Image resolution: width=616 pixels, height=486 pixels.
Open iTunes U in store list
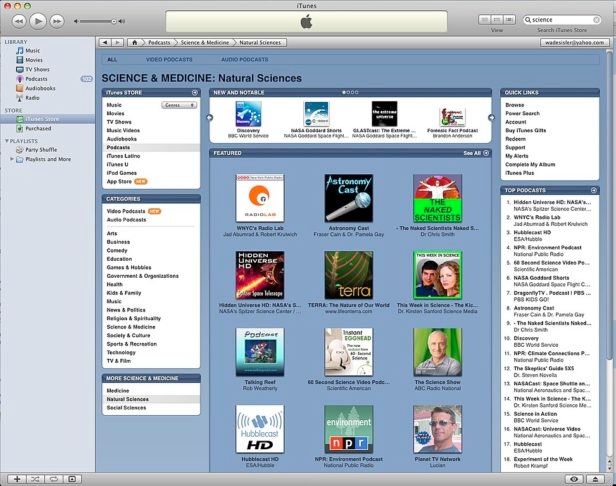(117, 165)
